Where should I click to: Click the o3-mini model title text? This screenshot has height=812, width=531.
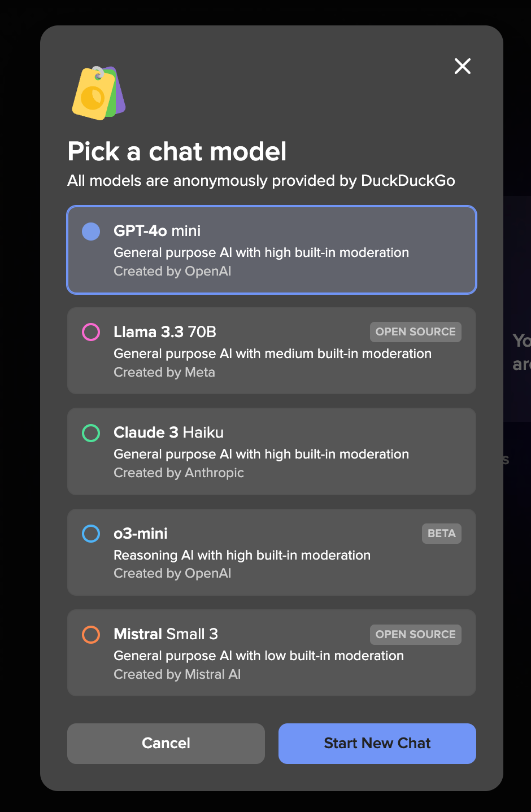coord(141,534)
